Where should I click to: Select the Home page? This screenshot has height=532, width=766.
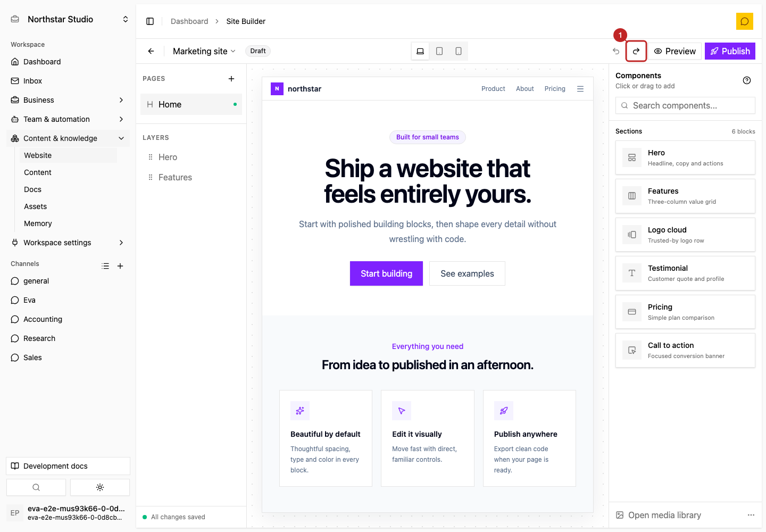[x=191, y=104]
